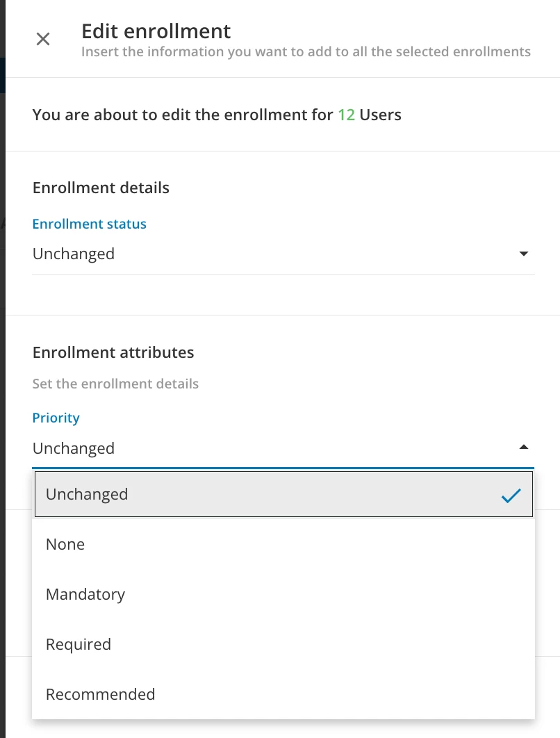The image size is (560, 738).
Task: Click the Enrollment status label
Action: click(x=90, y=224)
